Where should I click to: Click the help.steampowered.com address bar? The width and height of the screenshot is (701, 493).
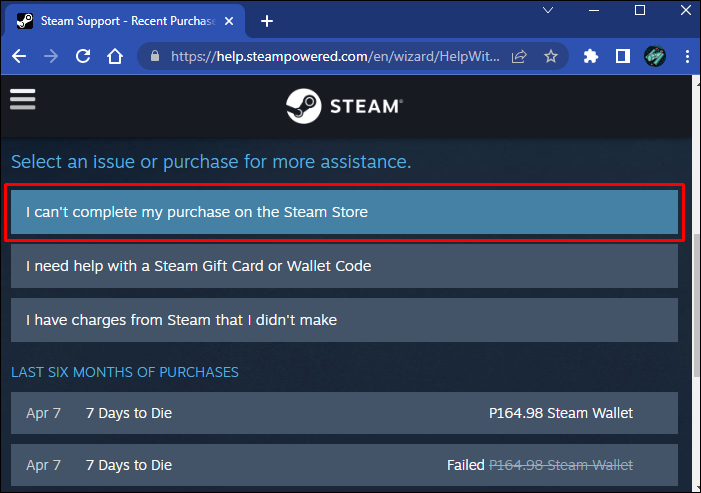point(330,57)
